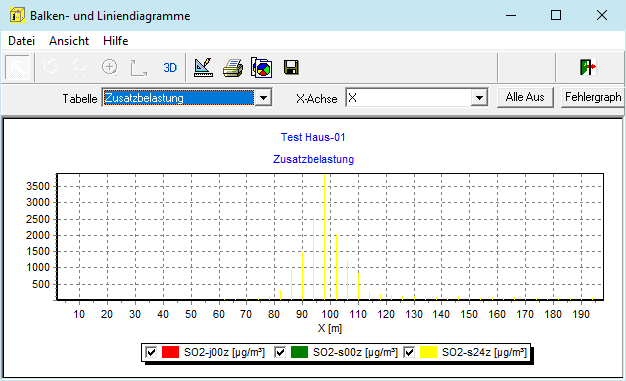Open the Datei menu
This screenshot has width=626, height=381.
(x=22, y=41)
